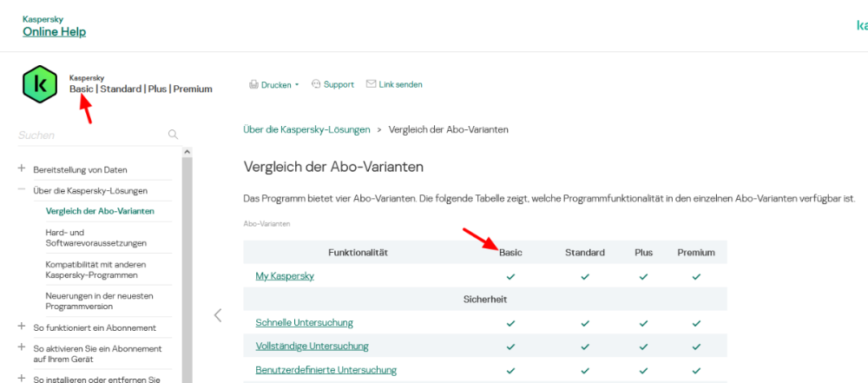The height and width of the screenshot is (383, 868).
Task: Click the sidebar scrollbar up arrow
Action: 187,151
